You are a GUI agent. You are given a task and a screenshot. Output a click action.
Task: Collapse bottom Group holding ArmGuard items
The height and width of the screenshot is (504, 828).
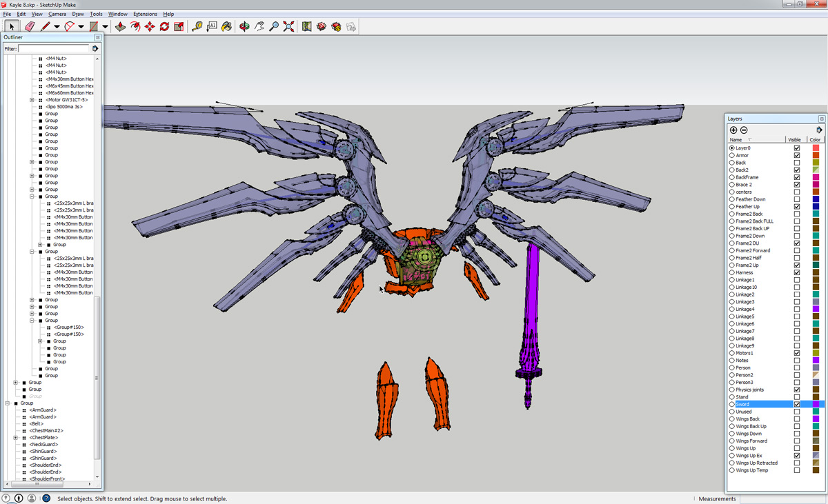7,403
